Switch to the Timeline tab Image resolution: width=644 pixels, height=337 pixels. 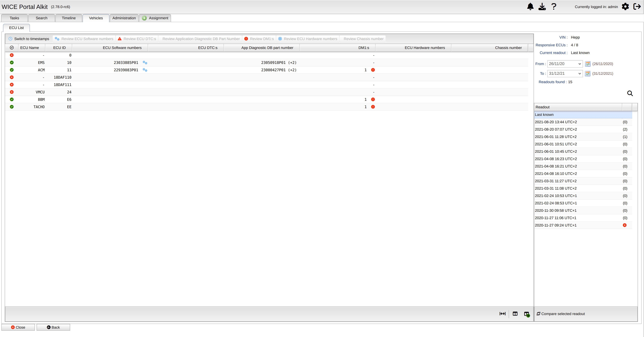click(x=69, y=18)
